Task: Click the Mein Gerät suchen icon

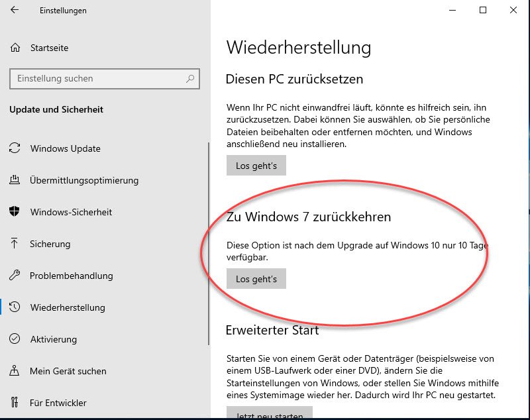Action: click(x=14, y=370)
